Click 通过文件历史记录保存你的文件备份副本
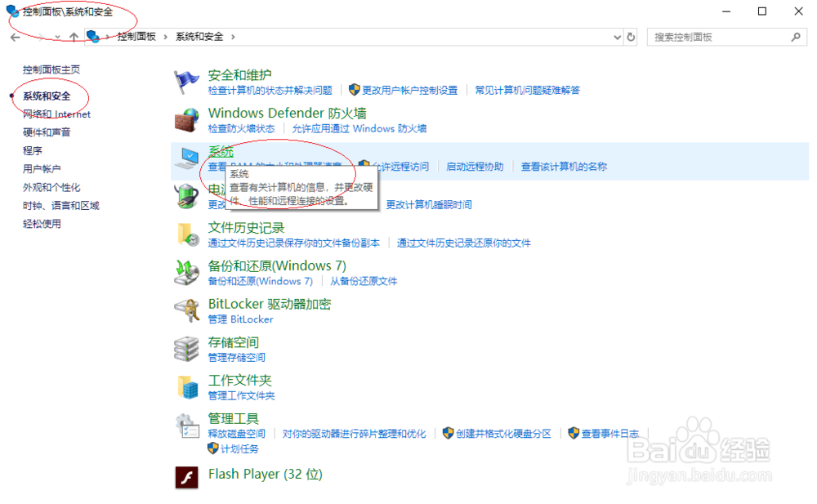The height and width of the screenshot is (504, 817). 294,243
